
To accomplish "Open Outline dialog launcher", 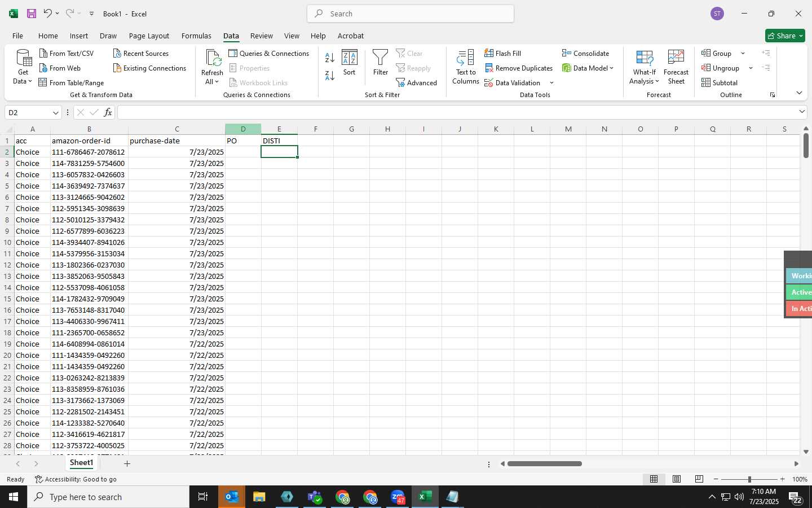I will pyautogui.click(x=773, y=95).
